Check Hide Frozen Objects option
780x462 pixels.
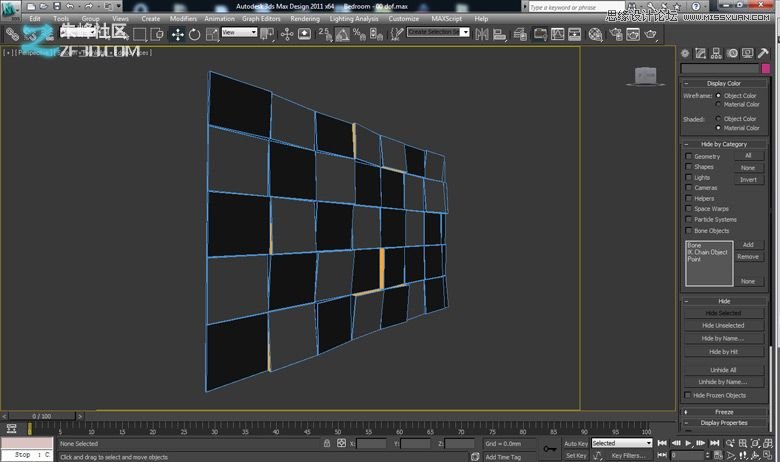tap(688, 395)
